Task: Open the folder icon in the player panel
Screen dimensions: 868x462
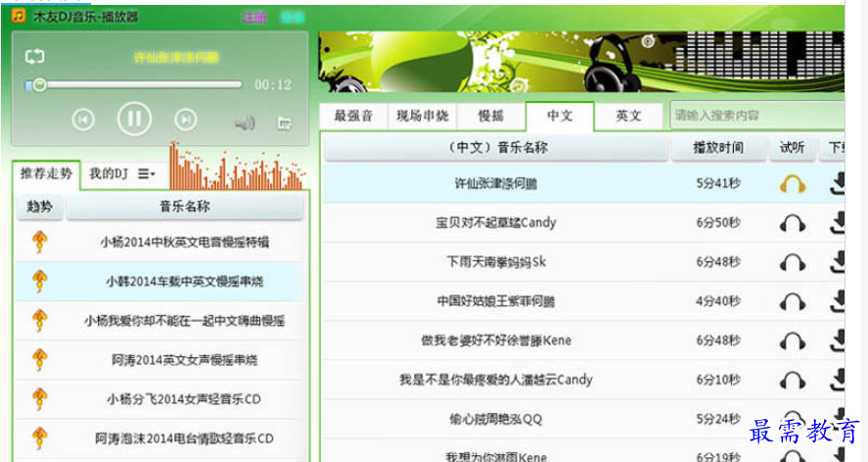Action: [x=285, y=123]
